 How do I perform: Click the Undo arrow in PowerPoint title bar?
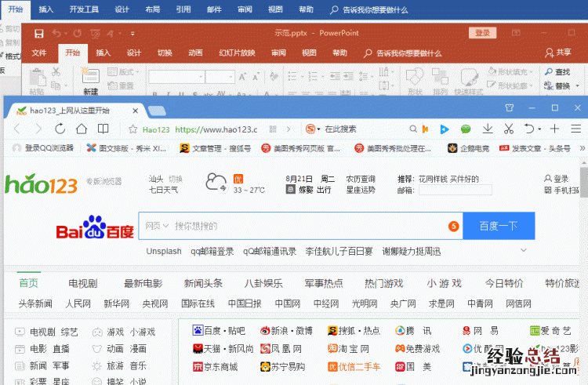pyautogui.click(x=56, y=34)
